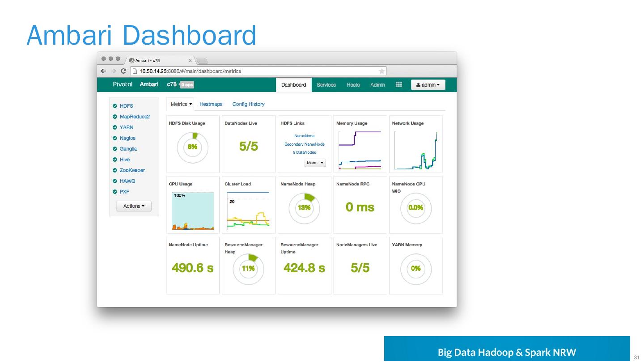Open the Secondary NameNode link
This screenshot has height=362, width=644.
[305, 144]
